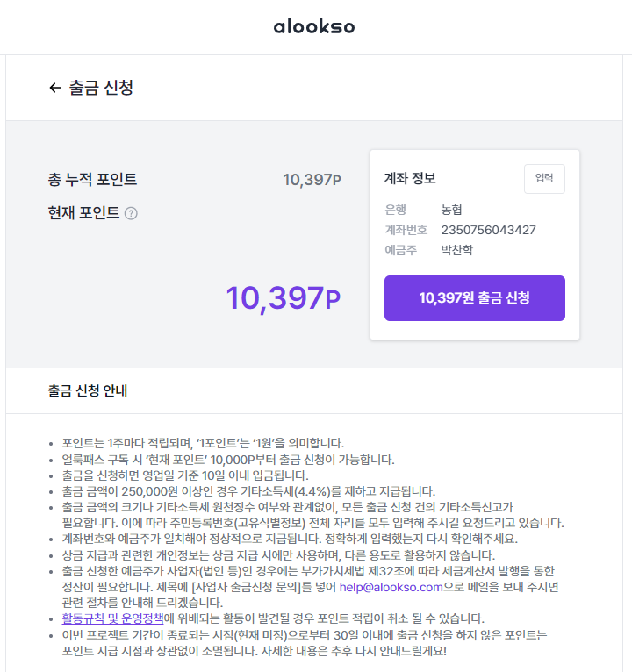Viewport: 632px width, 672px height.
Task: Click the account holder name 박찬학
Action: (x=456, y=250)
